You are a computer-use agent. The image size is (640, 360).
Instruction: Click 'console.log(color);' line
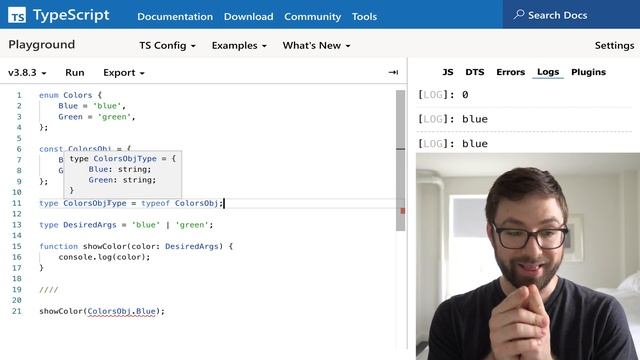click(104, 257)
